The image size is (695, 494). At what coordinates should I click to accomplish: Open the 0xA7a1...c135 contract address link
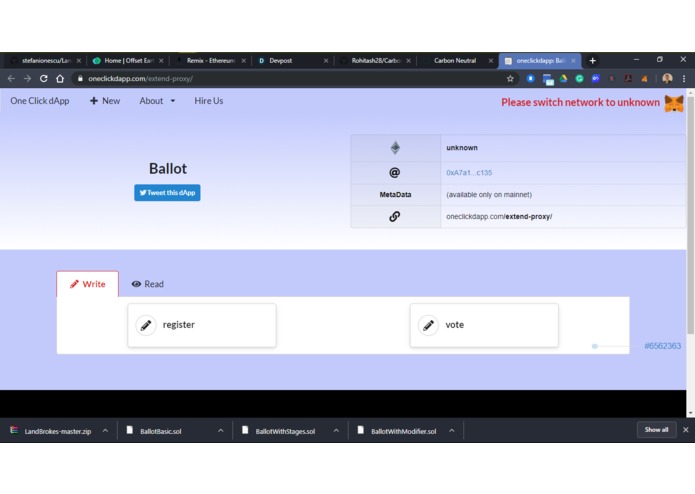469,173
